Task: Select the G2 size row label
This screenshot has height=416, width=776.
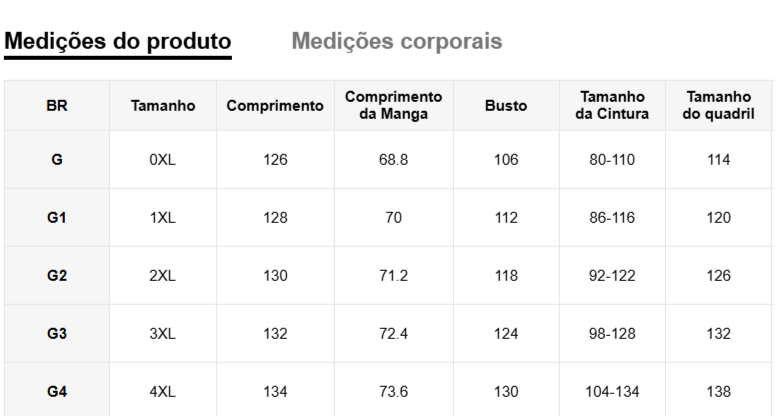Action: click(57, 276)
